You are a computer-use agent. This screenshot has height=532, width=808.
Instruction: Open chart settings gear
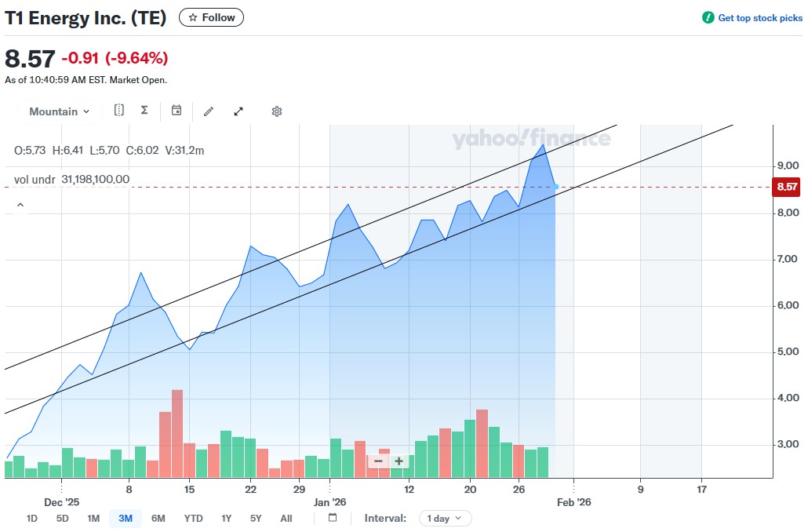click(277, 111)
